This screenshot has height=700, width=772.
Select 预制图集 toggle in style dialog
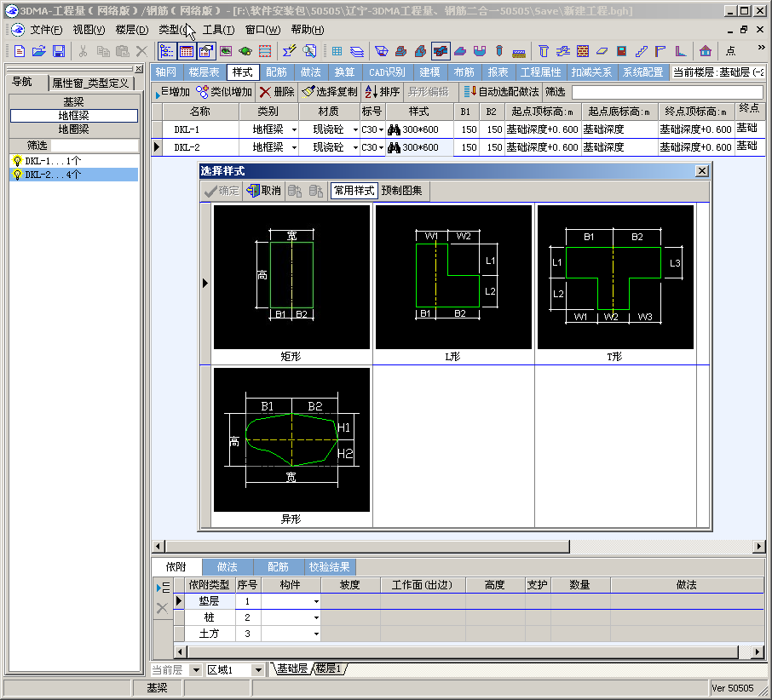401,191
